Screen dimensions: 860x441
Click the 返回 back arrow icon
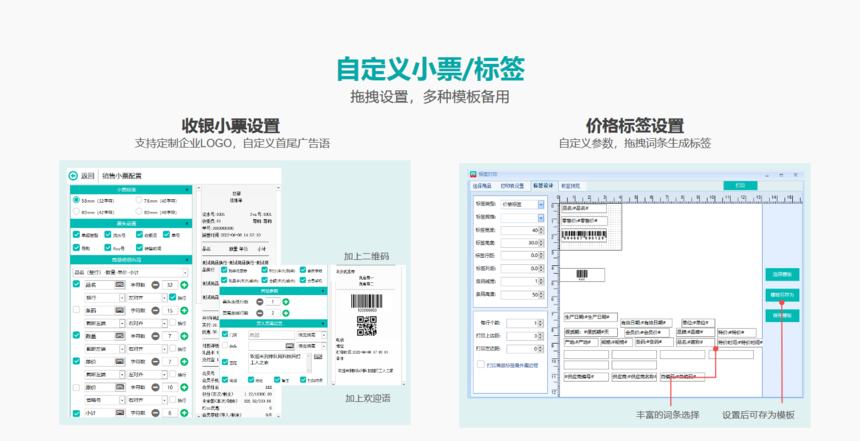(73, 176)
